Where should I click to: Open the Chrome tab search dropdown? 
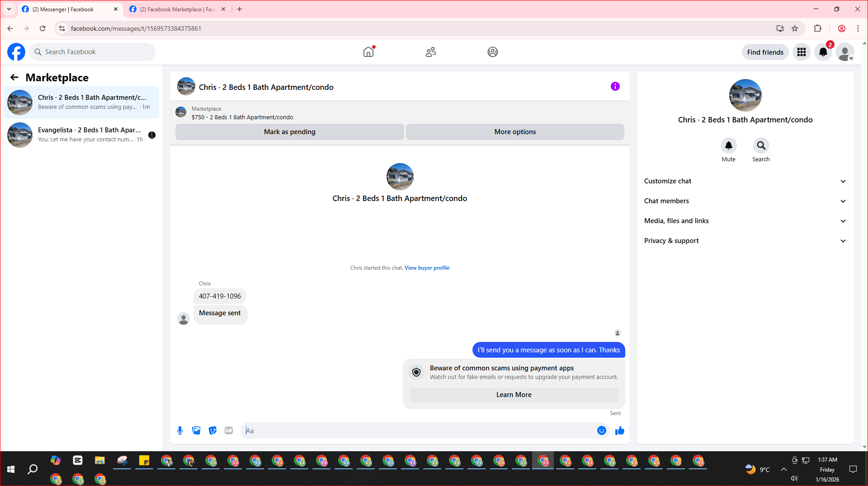(x=9, y=9)
